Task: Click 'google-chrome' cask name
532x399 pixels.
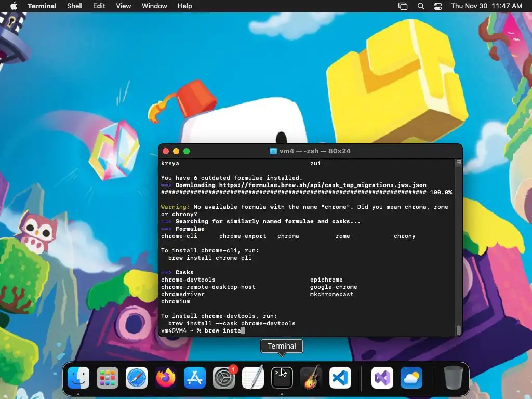Action: (334, 287)
